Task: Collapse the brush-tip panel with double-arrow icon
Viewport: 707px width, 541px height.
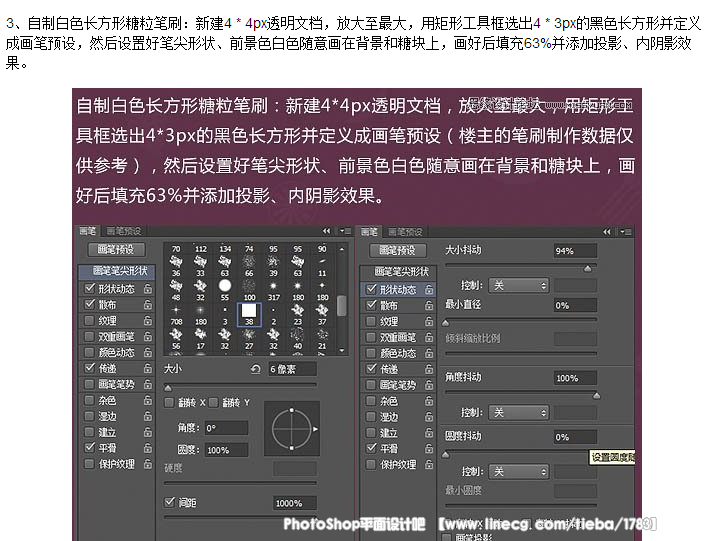Action: pos(326,231)
